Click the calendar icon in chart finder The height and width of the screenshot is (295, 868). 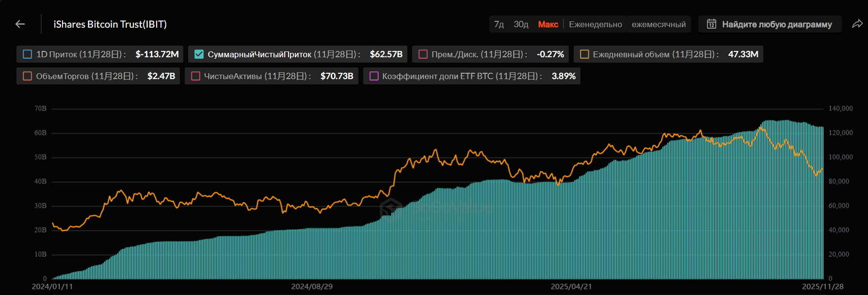711,24
